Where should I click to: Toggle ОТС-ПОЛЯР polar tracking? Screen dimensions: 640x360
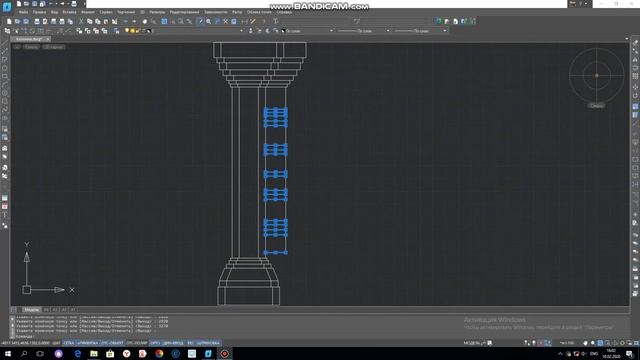[137, 343]
